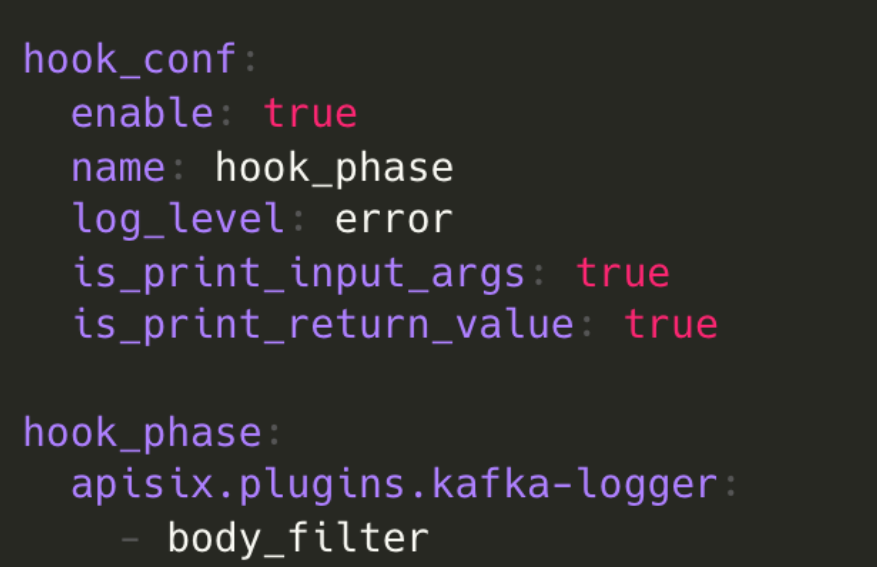The width and height of the screenshot is (877, 567).
Task: Click the apisix.plugins.kafka-logger key
Action: coord(394,485)
